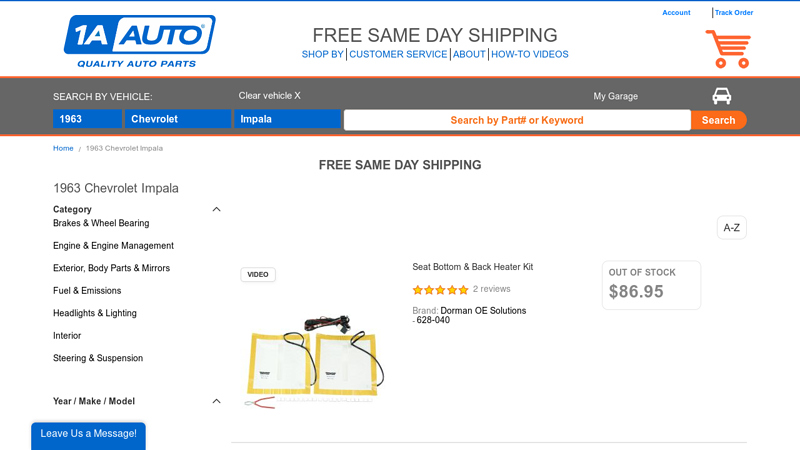The width and height of the screenshot is (800, 450).
Task: Open the SHOP BY menu
Action: coord(323,54)
